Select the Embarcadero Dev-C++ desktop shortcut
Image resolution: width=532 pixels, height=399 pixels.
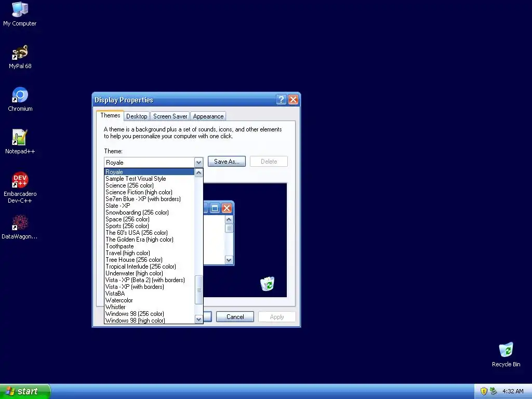(x=20, y=188)
